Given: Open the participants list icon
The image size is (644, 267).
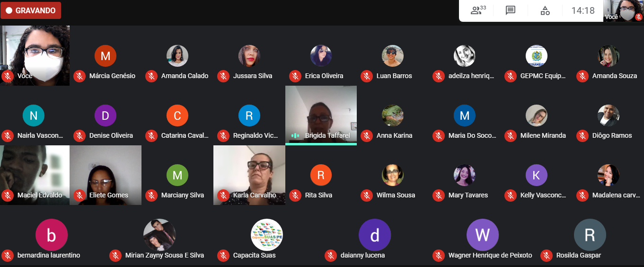Looking at the screenshot, I should pos(478,10).
